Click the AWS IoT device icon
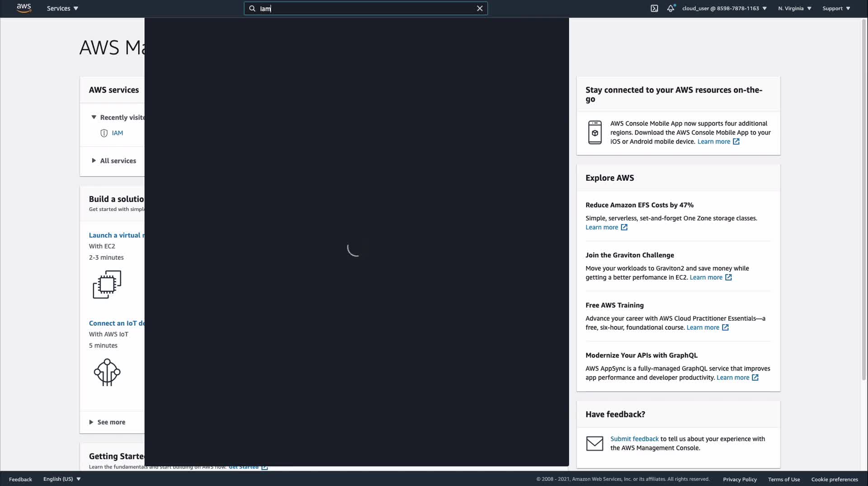Viewport: 868px width, 486px height. pyautogui.click(x=107, y=372)
